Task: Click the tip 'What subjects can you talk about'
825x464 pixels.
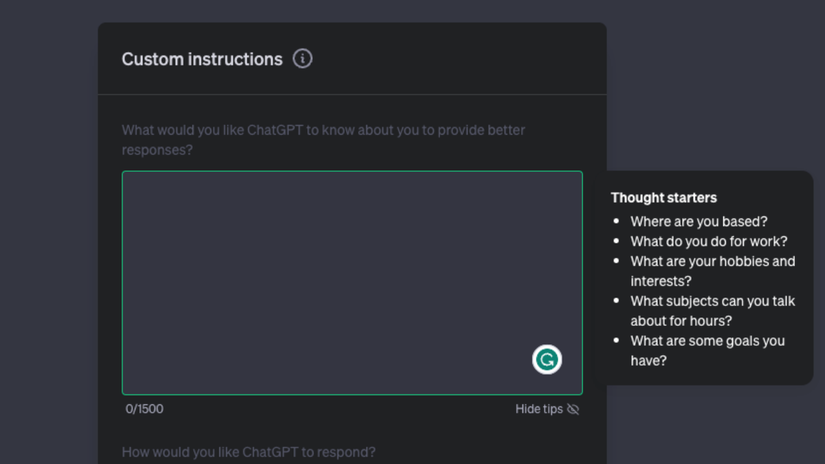Action: [712, 311]
